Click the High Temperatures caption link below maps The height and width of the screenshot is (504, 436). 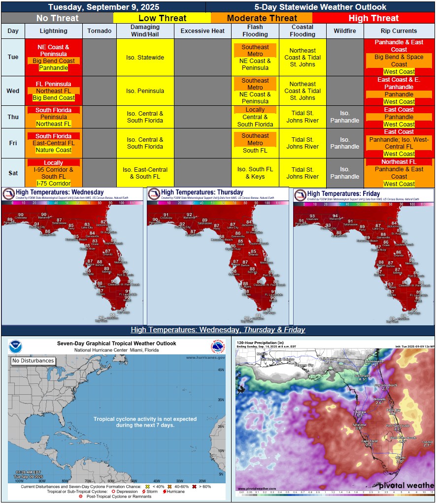(218, 330)
